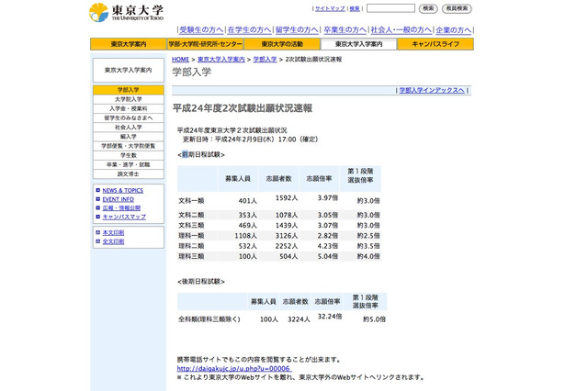588x391 pixels.
Task: Open キャンパスマップ link
Action: point(124,217)
